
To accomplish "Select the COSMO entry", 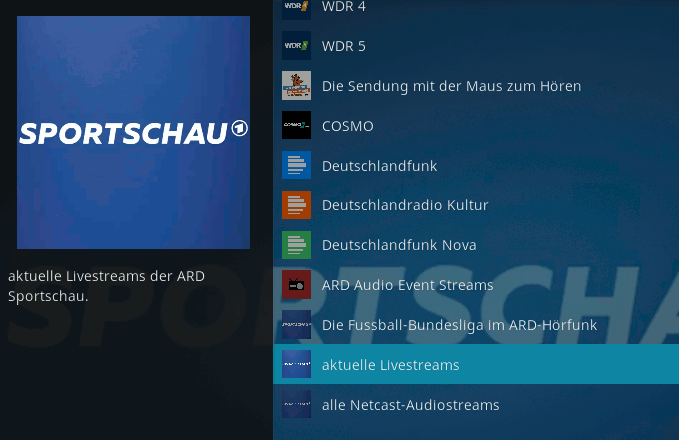I will coord(476,126).
